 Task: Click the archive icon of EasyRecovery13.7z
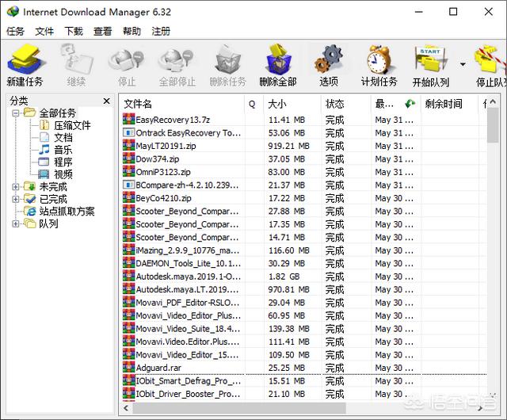click(x=128, y=120)
